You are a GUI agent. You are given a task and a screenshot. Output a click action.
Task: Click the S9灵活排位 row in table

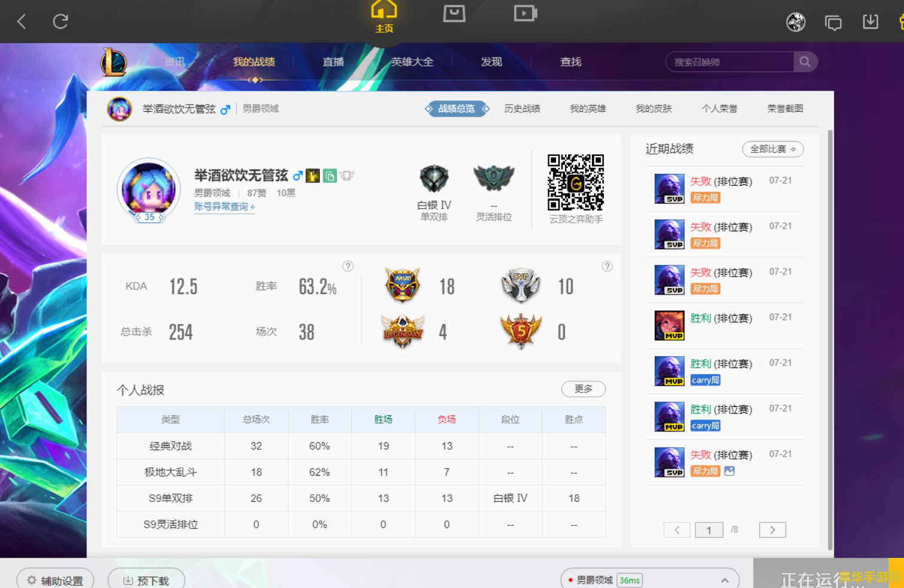(x=361, y=525)
